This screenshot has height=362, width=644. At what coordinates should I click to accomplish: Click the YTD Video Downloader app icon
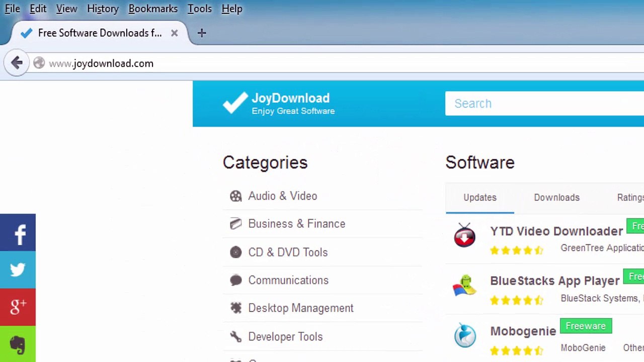pos(464,235)
